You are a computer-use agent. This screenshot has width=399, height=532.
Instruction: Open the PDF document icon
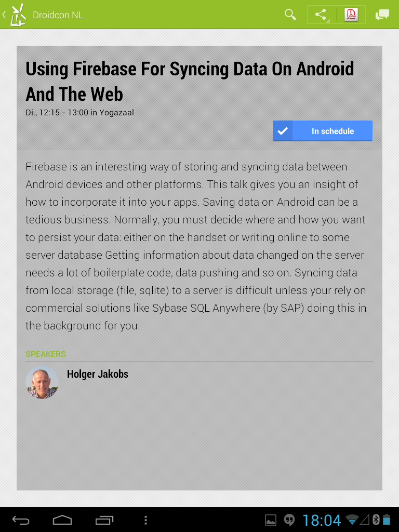(x=351, y=15)
